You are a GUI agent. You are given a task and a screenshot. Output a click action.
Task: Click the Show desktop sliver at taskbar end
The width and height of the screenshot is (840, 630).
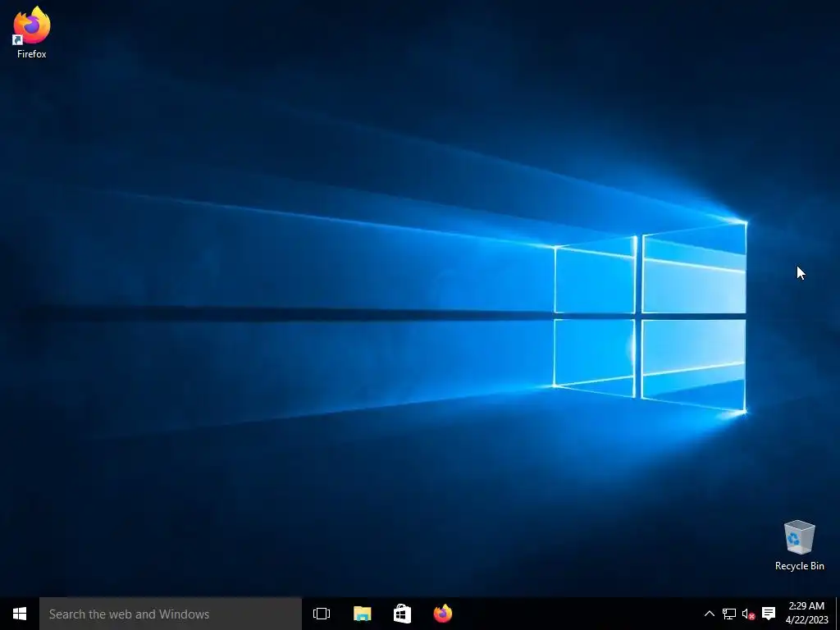pyautogui.click(x=838, y=614)
